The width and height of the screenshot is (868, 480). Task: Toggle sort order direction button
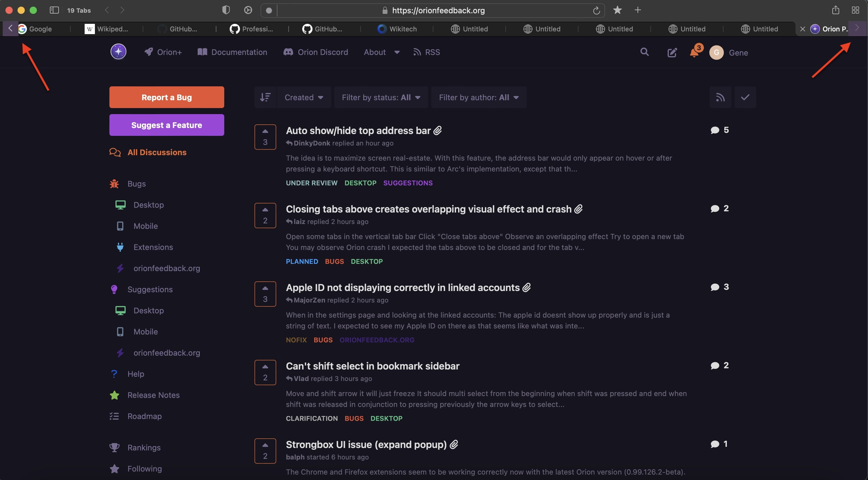click(265, 97)
